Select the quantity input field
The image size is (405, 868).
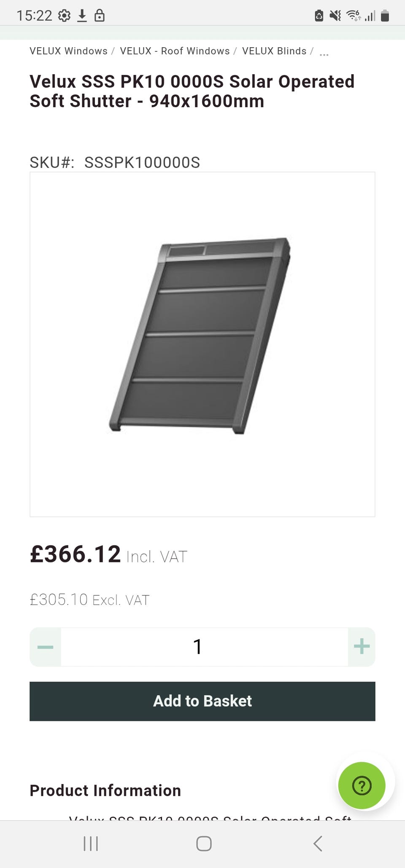[205, 647]
